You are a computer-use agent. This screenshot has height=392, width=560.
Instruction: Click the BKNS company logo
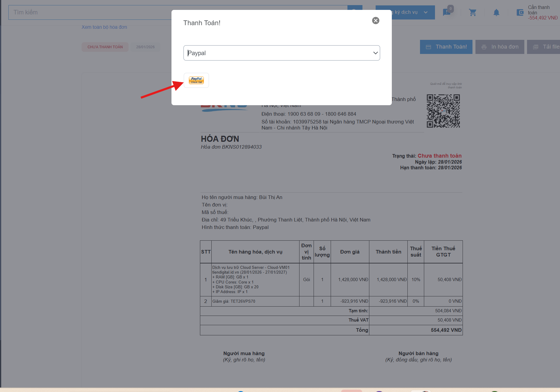click(224, 108)
